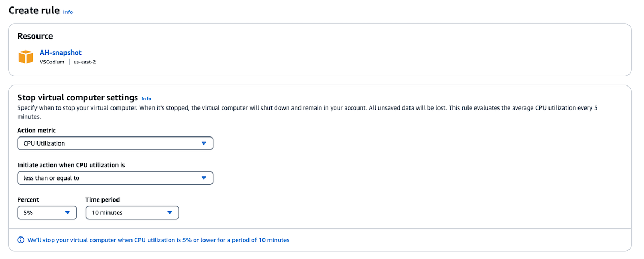Click the Percent field label
Viewport: 644px width, 259px height.
[x=28, y=199]
